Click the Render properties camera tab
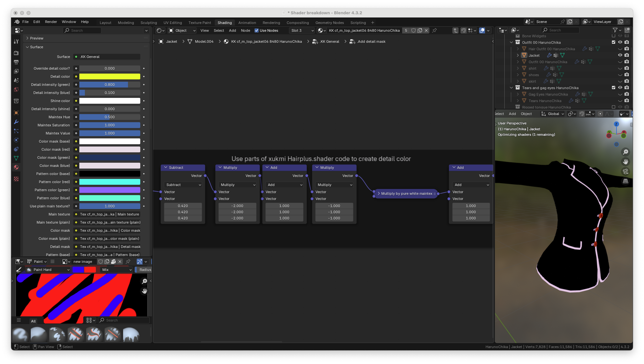Viewport: 644px width, 364px height. pos(16,53)
